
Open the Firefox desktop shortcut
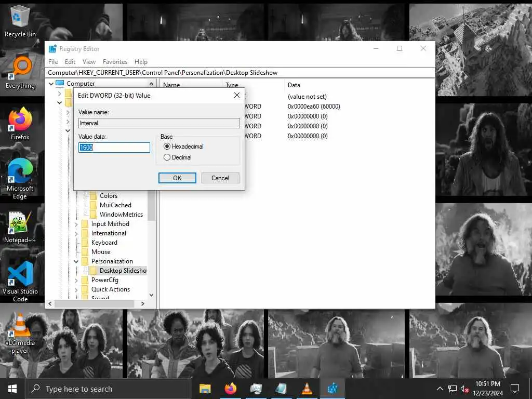coord(20,124)
